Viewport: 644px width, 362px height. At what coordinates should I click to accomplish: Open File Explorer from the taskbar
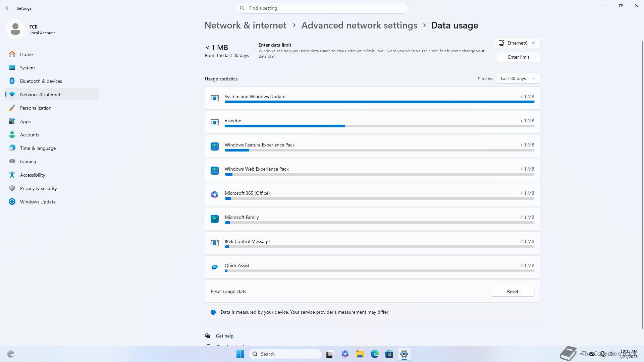360,354
